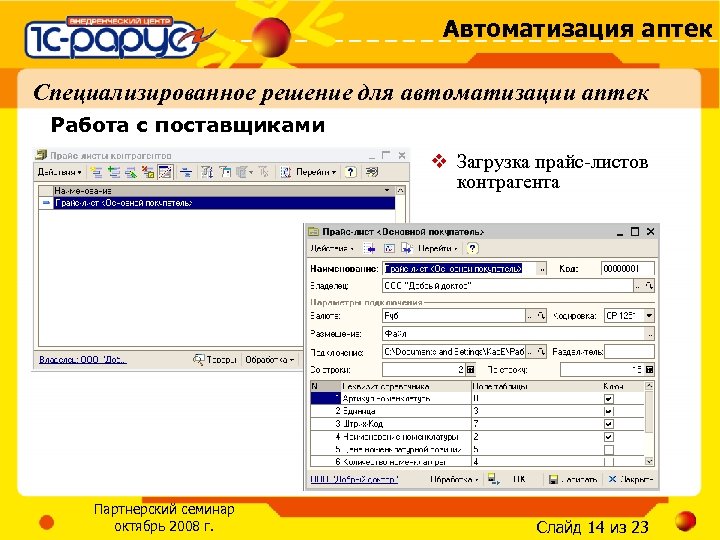Click the disable filter icon in list toolbar
This screenshot has height=540, width=720.
pos(264,172)
